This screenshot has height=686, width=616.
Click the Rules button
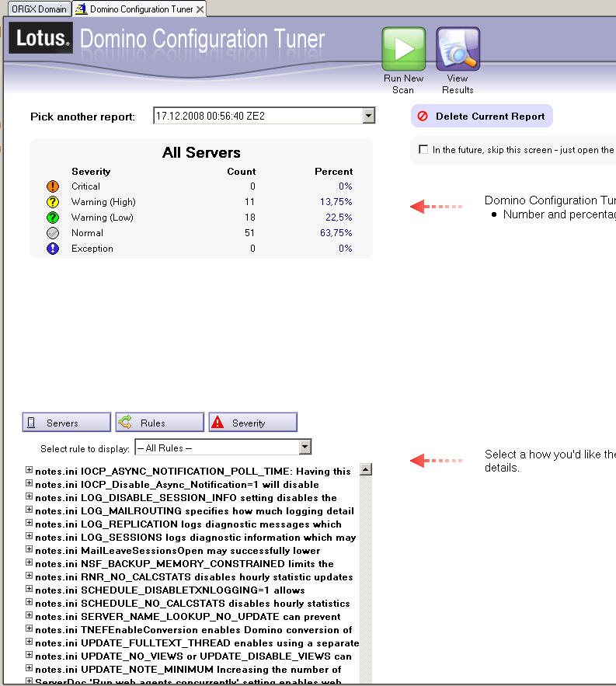[160, 422]
